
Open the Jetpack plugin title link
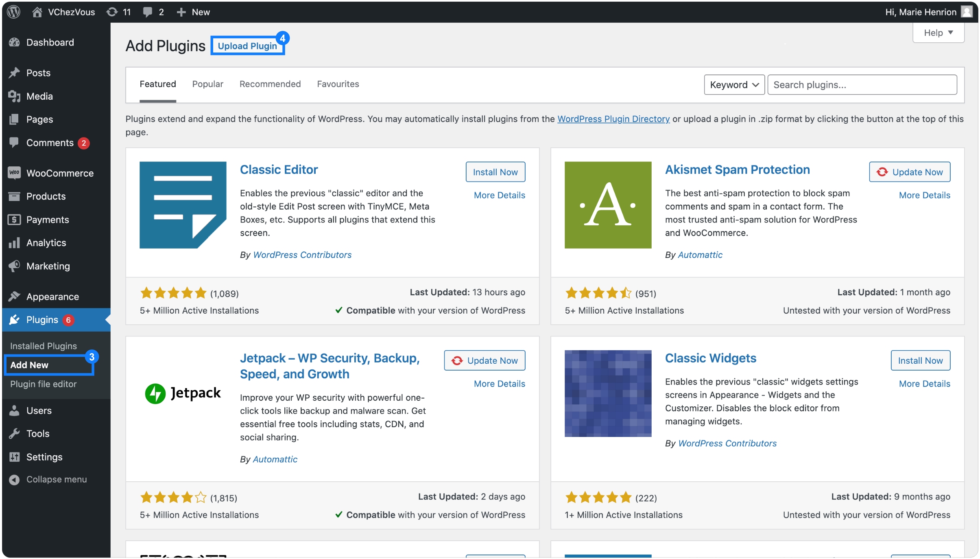point(330,366)
